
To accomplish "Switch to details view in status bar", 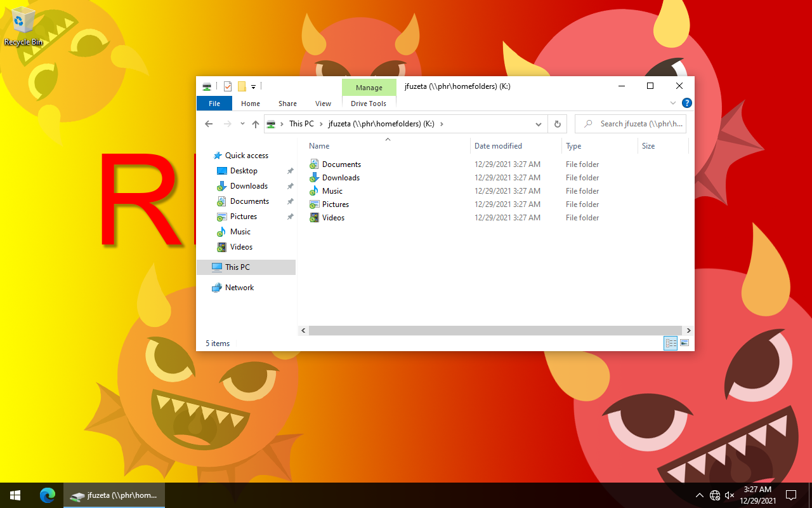I will click(x=671, y=343).
